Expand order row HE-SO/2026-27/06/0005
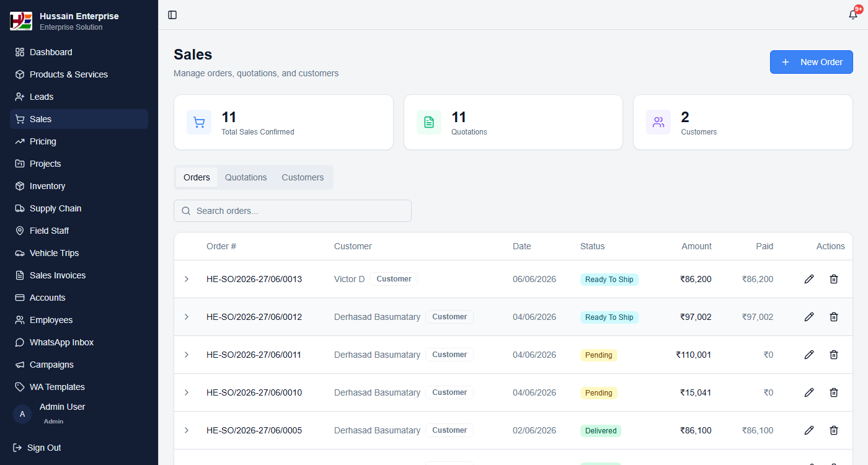 click(187, 430)
